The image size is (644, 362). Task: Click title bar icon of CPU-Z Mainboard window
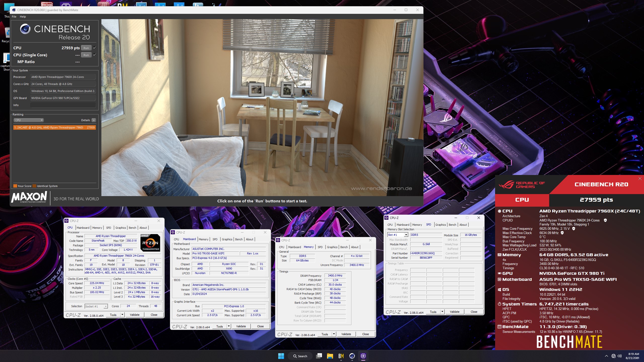173,232
